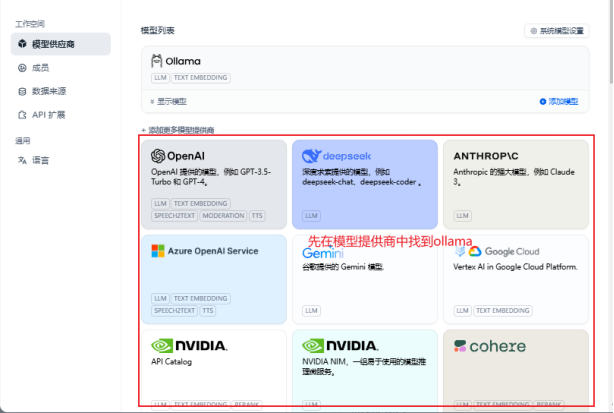Select the deepseek provider card
Screen dimensions: 614x413
[x=365, y=184]
